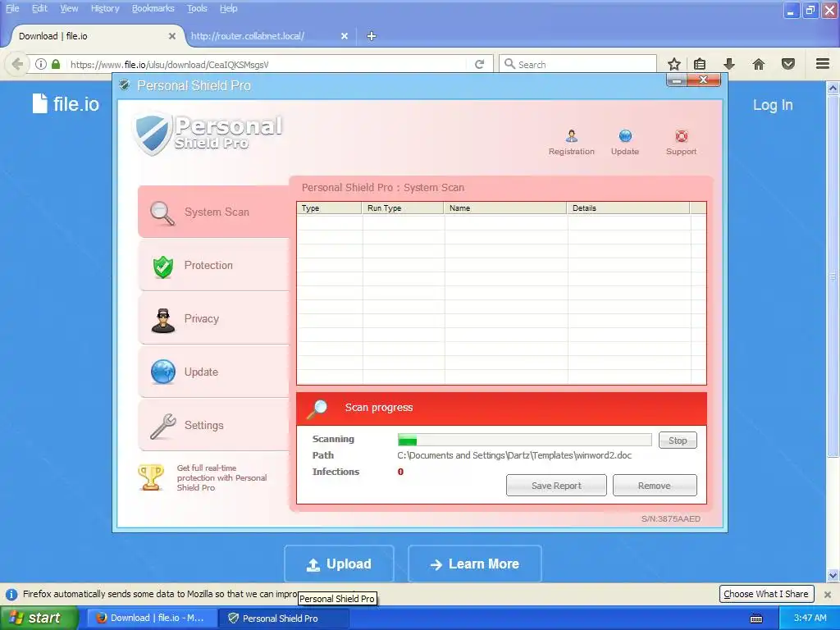This screenshot has width=840, height=630.
Task: Click the Scan progress magnifier icon
Action: pos(317,409)
